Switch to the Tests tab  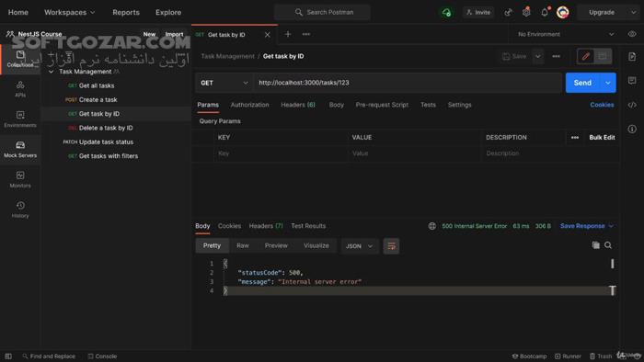(428, 105)
